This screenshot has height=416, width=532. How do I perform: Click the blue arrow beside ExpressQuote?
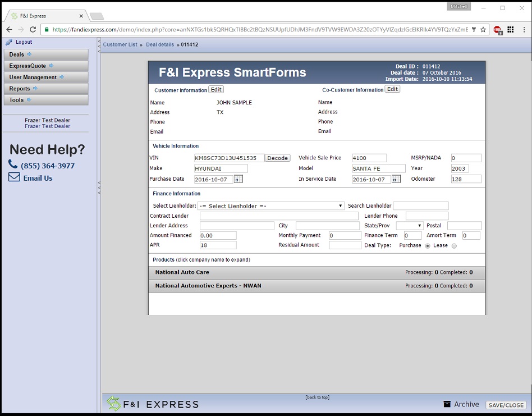pos(51,66)
